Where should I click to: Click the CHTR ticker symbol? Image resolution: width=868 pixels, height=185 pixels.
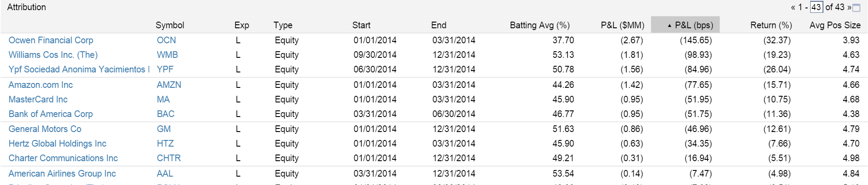point(169,158)
